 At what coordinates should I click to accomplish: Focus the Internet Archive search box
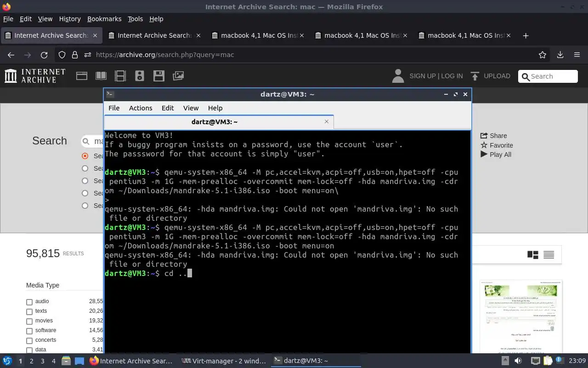[x=548, y=76]
